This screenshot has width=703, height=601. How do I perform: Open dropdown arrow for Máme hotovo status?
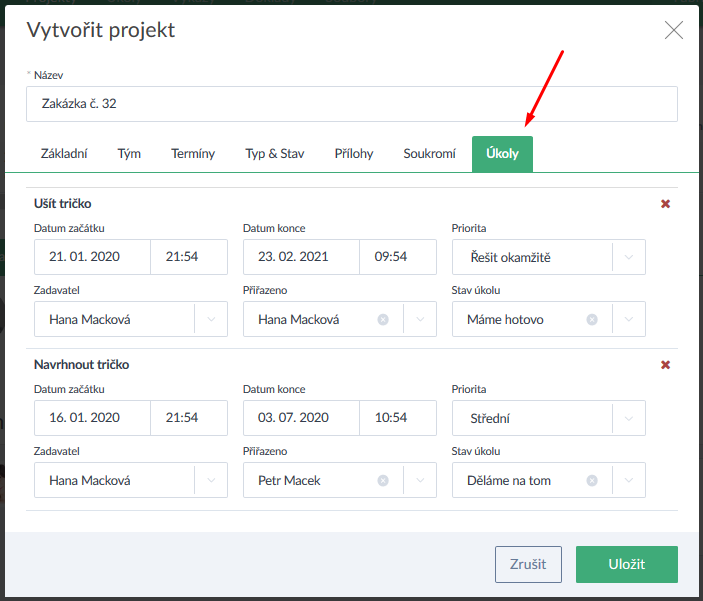[628, 320]
